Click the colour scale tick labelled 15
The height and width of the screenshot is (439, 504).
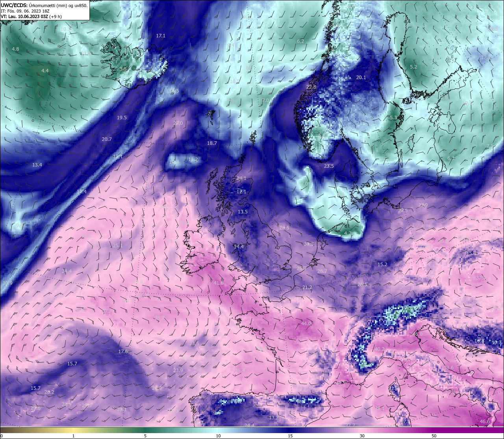290,436
